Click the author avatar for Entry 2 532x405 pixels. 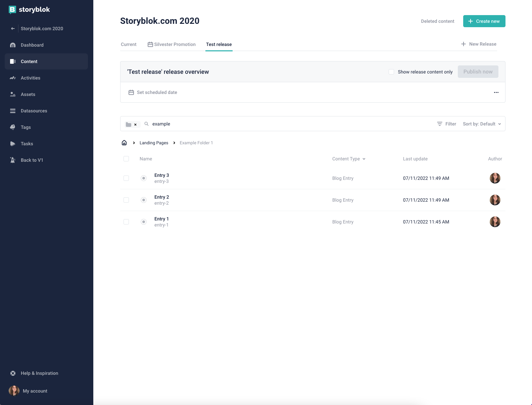[x=495, y=200]
